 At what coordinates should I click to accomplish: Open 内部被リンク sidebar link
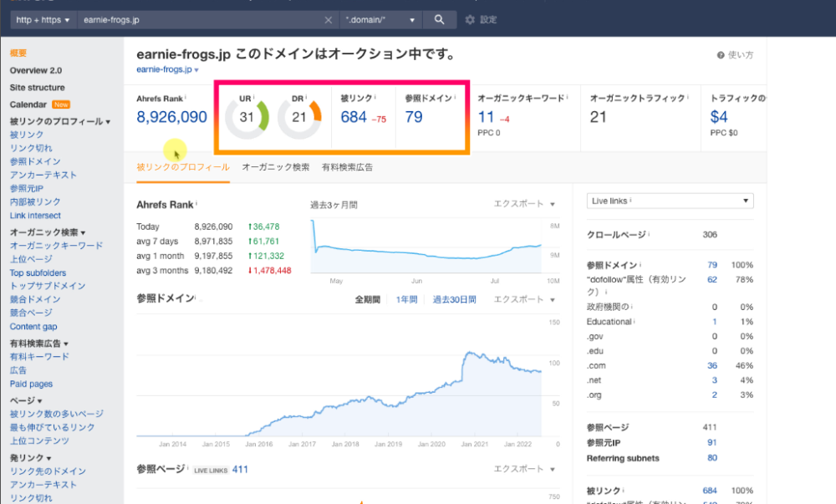click(35, 202)
